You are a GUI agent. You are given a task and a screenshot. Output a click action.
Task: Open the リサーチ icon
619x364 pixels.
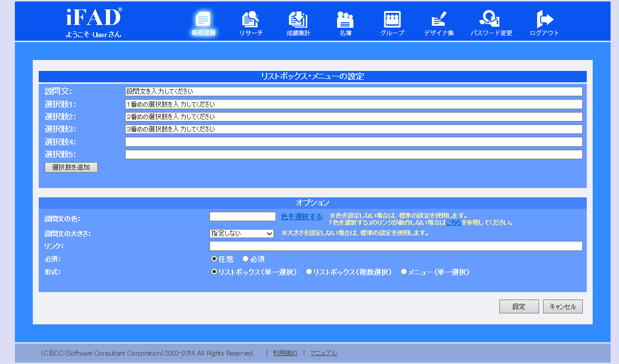(x=251, y=20)
